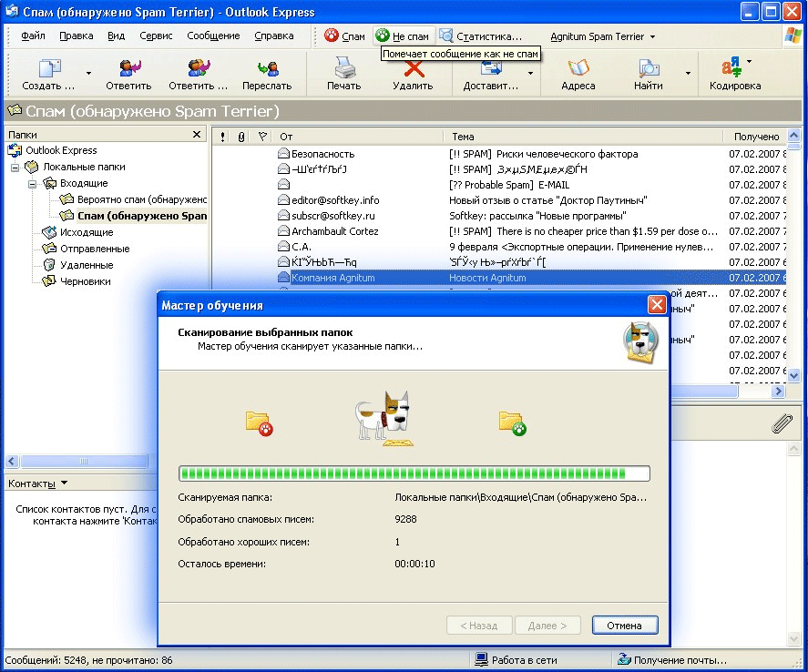This screenshot has width=808, height=672.
Task: Open the Контакты dropdown menu
Action: [38, 484]
